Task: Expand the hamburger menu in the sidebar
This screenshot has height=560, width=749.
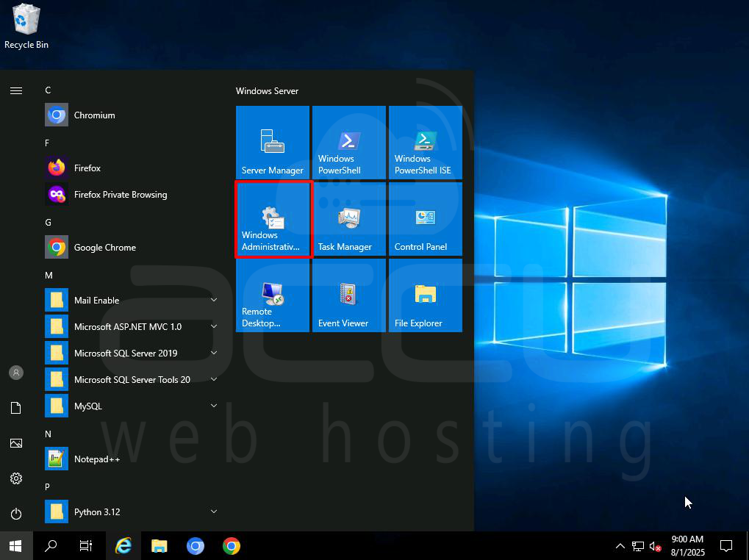Action: point(16,90)
